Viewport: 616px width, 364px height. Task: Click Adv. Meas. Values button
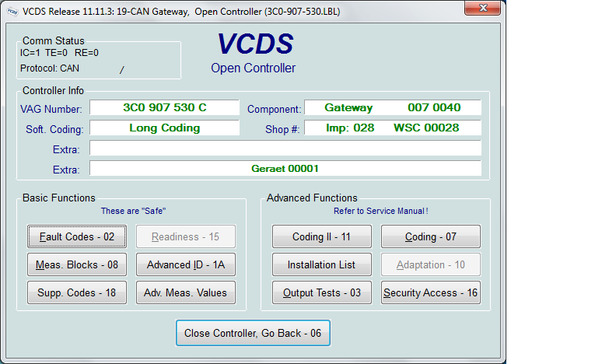186,293
